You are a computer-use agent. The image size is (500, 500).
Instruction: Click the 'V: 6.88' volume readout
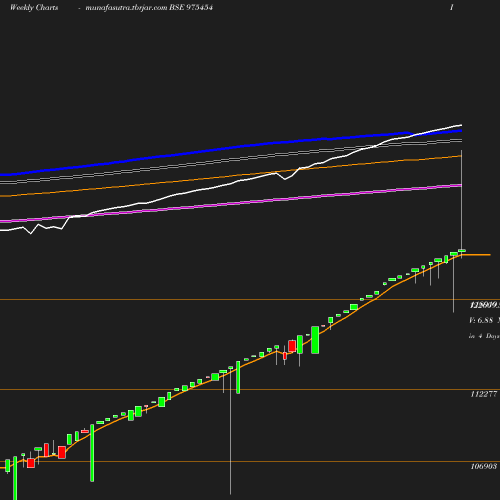tap(481, 320)
